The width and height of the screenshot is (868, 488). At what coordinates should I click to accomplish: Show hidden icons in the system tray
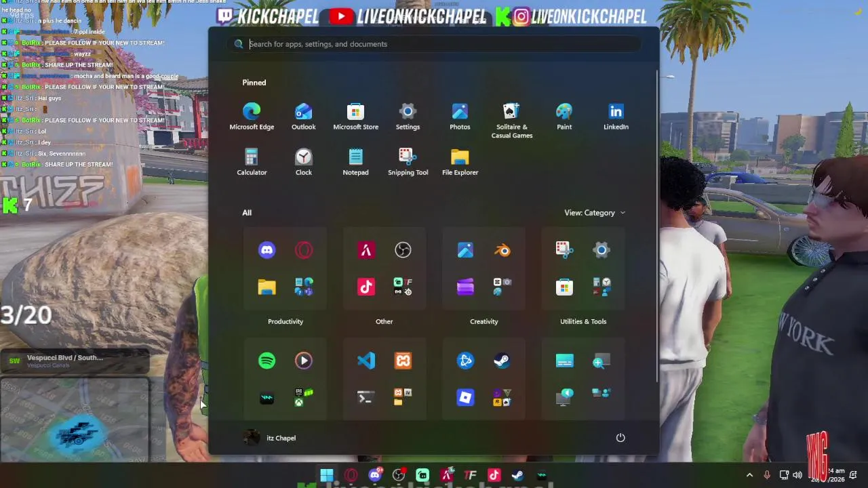[x=749, y=475]
